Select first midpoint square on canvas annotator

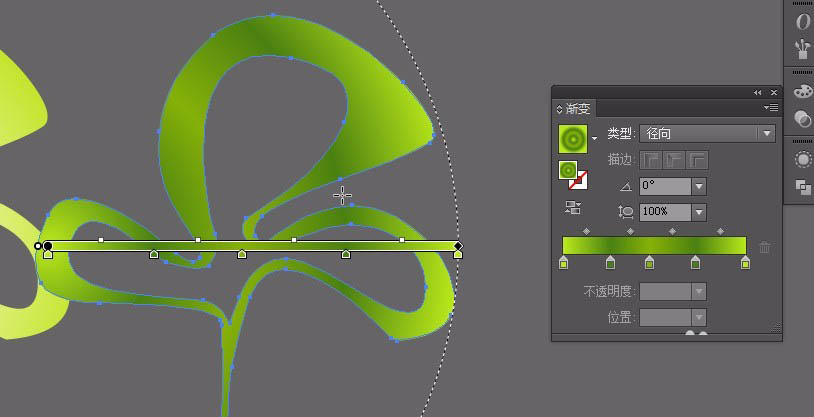click(101, 240)
